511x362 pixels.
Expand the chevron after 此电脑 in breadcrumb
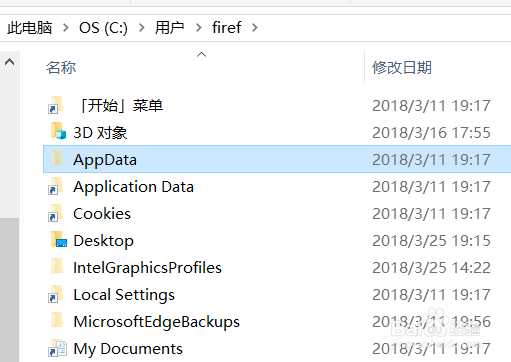(x=66, y=28)
